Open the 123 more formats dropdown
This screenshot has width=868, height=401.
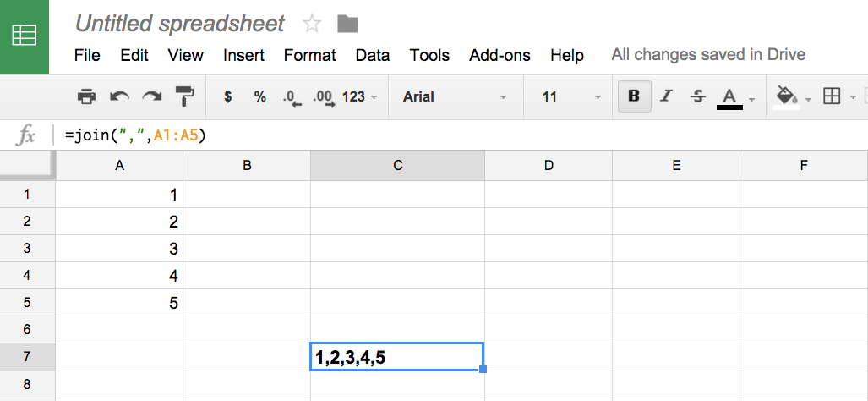point(360,97)
